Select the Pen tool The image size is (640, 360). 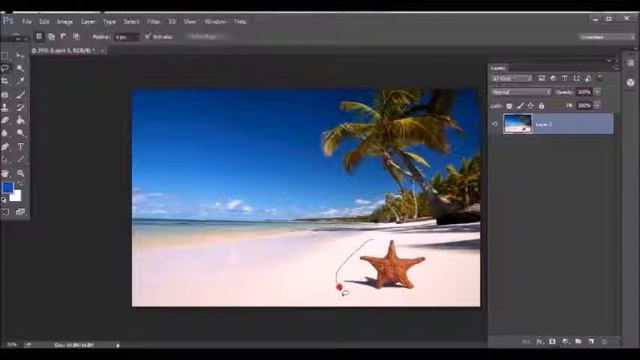(x=5, y=147)
